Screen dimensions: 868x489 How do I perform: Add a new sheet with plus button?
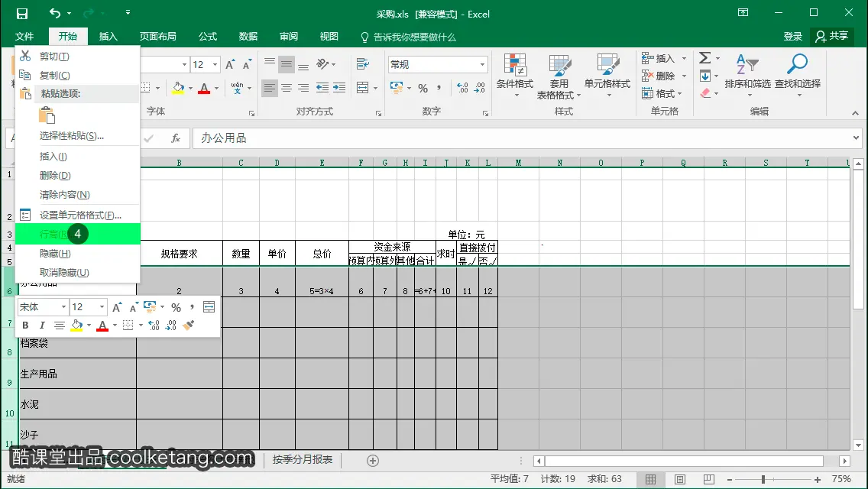373,461
